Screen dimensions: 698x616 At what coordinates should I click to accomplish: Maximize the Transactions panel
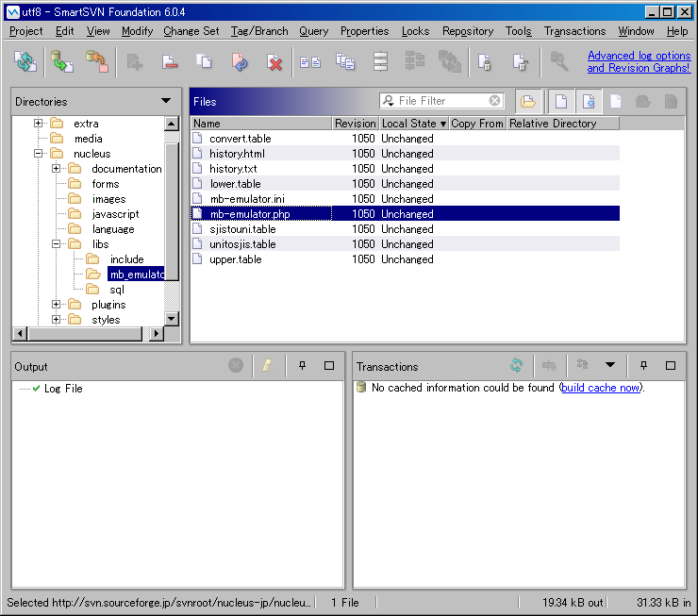point(671,366)
